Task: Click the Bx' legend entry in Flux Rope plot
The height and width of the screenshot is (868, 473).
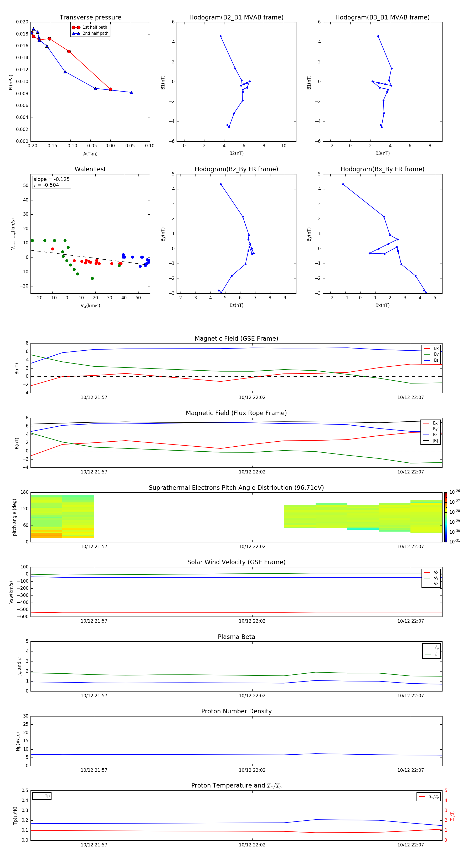Action: coord(431,423)
